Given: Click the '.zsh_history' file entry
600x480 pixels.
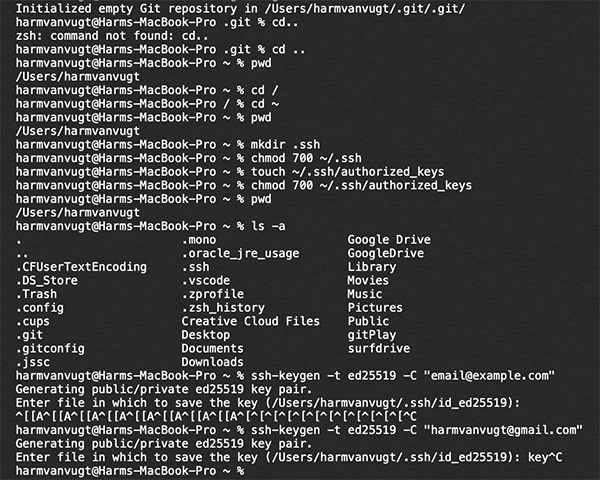Looking at the screenshot, I should pyautogui.click(x=223, y=308).
